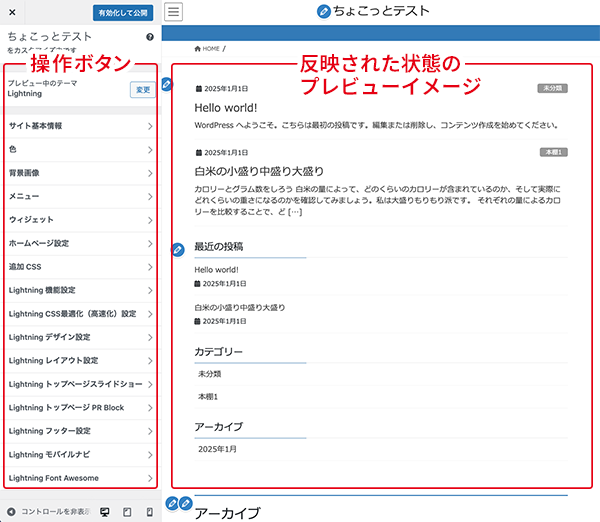This screenshot has height=522, width=600.
Task: Open the help question mark icon
Action: point(149,37)
